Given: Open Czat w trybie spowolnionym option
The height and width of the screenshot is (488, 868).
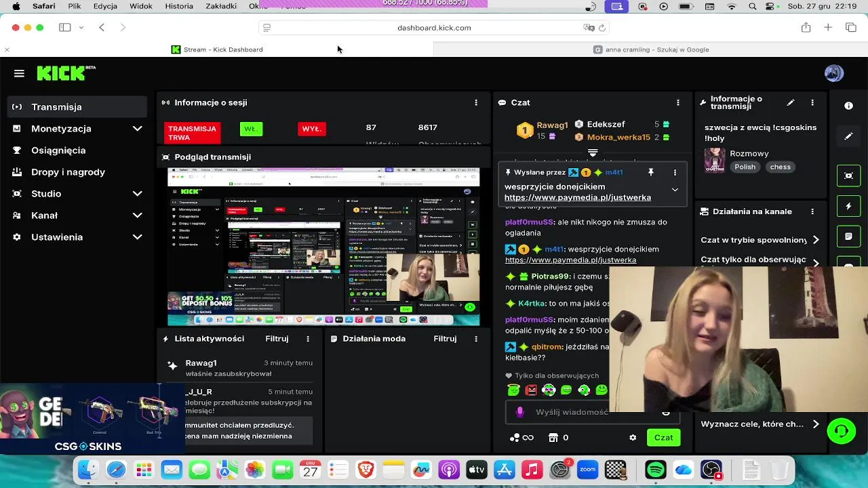Looking at the screenshot, I should coord(759,240).
